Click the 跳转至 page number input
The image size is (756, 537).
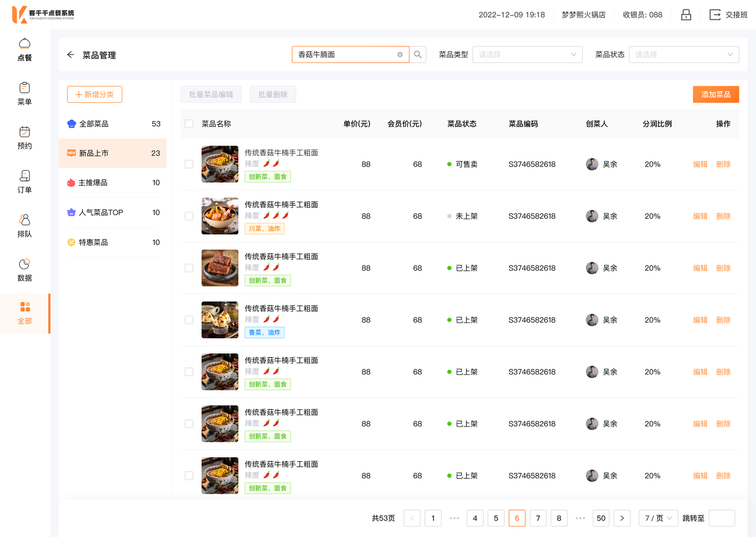tap(722, 518)
